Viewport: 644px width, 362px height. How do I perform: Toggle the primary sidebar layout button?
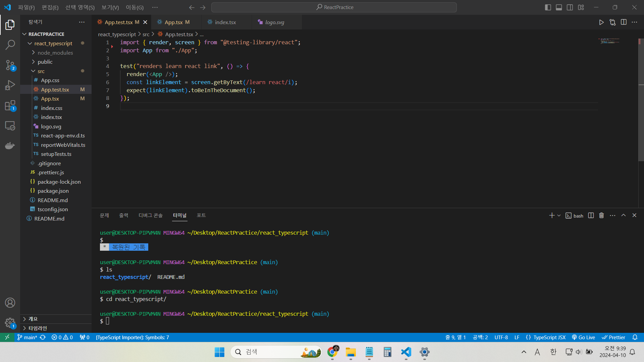coord(548,7)
